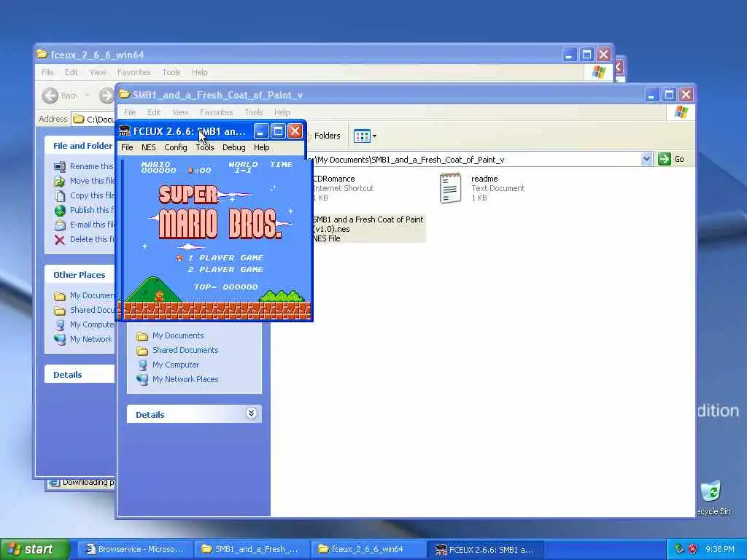
Task: Open My Computer in fceux window's Other Places
Action: click(91, 324)
